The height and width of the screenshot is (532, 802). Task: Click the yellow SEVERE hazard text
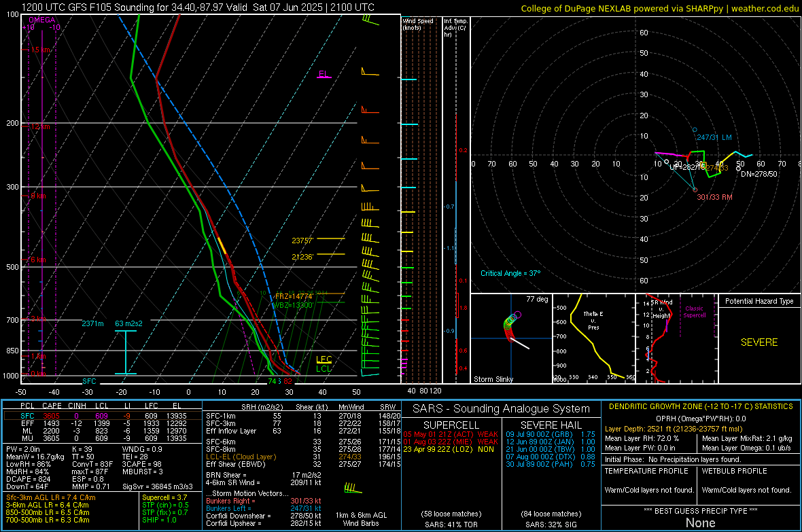pyautogui.click(x=759, y=342)
